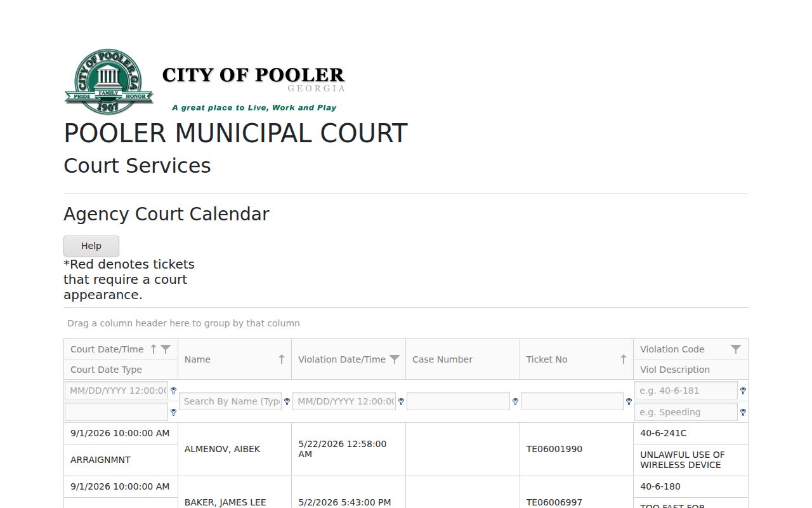812x508 pixels.
Task: Open filter operator icon beside Search By Name
Action: click(x=287, y=402)
